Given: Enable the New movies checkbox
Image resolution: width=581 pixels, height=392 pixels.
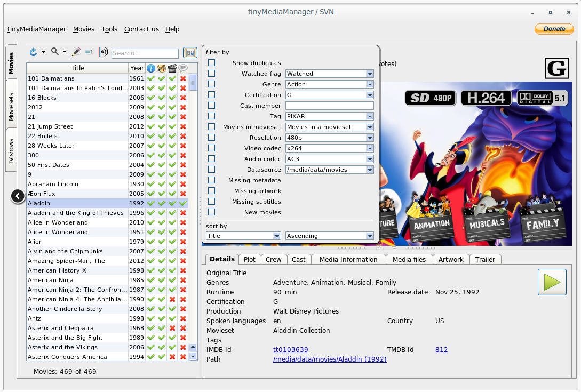Looking at the screenshot, I should point(211,212).
